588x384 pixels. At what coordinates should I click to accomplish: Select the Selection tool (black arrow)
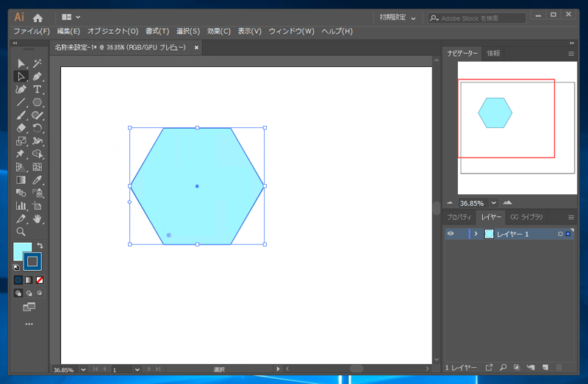(21, 64)
